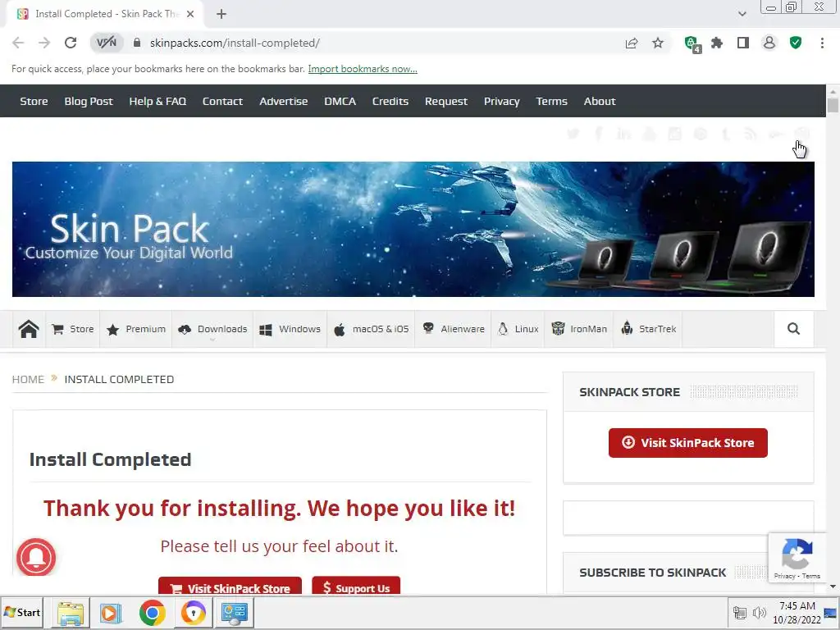The image size is (840, 630).
Task: Open the site search magnifier icon
Action: [793, 329]
